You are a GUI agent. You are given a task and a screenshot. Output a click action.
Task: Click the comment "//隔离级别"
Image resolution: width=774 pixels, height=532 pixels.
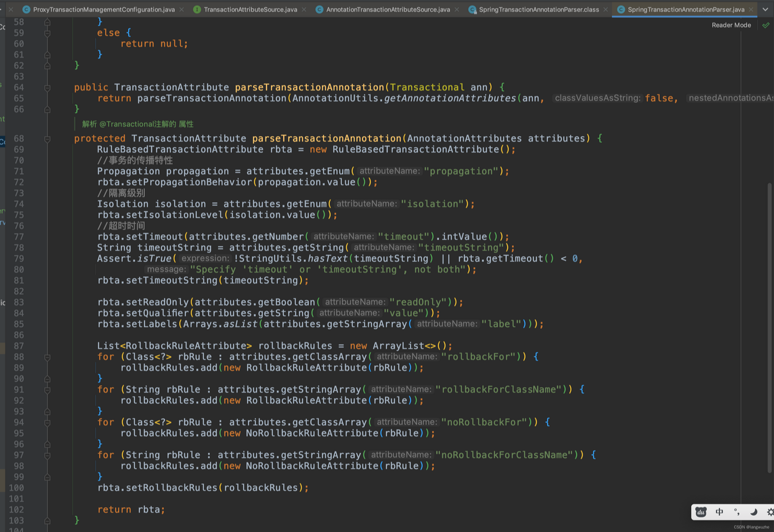pos(121,193)
